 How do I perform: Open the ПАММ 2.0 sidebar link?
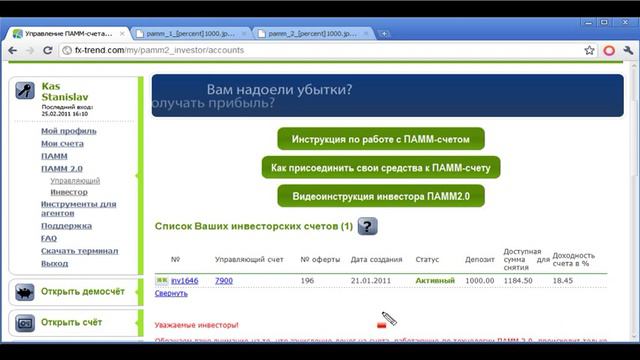tap(62, 169)
